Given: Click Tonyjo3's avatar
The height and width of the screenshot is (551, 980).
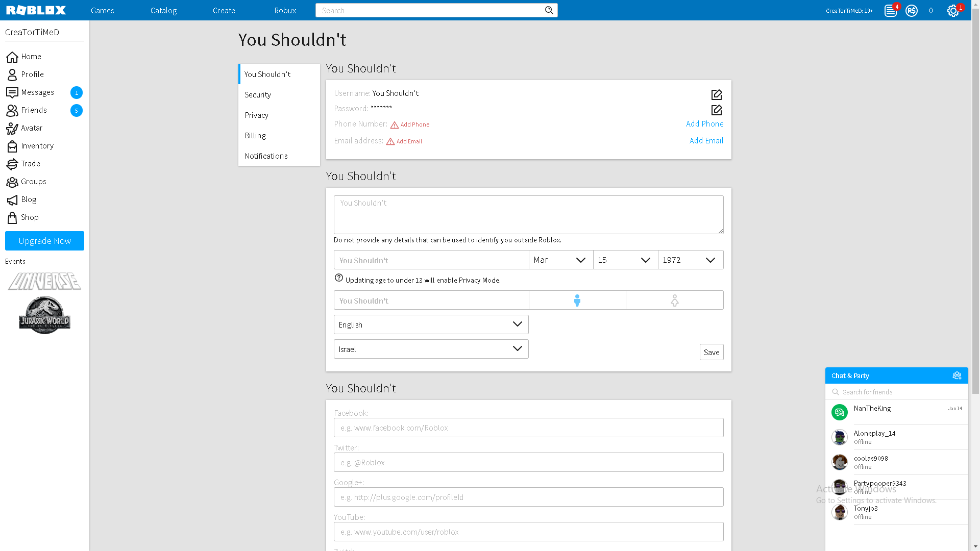Looking at the screenshot, I should tap(840, 512).
